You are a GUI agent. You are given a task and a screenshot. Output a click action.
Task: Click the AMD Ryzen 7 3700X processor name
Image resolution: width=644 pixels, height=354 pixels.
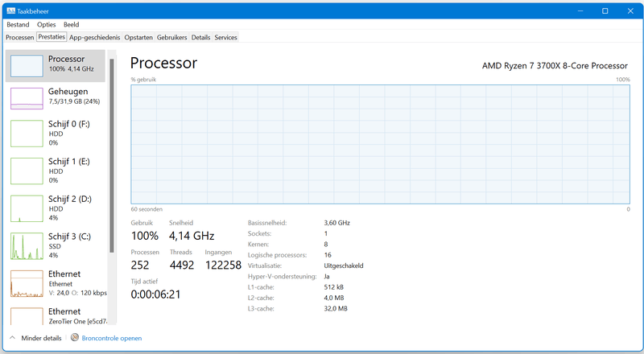pyautogui.click(x=555, y=66)
